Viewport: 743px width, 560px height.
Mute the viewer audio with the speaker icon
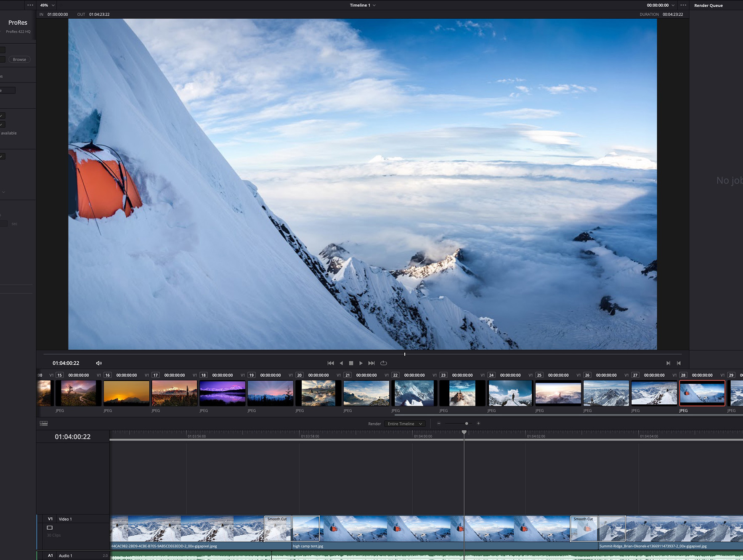99,363
